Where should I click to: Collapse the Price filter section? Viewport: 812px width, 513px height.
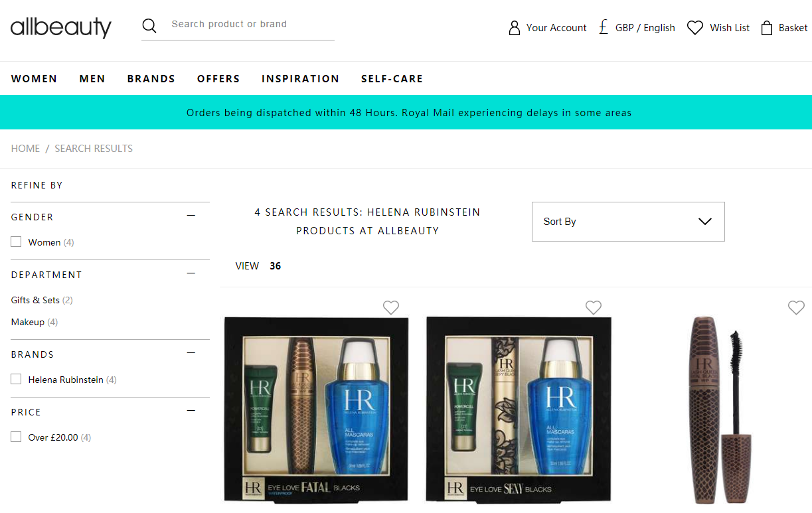click(191, 411)
